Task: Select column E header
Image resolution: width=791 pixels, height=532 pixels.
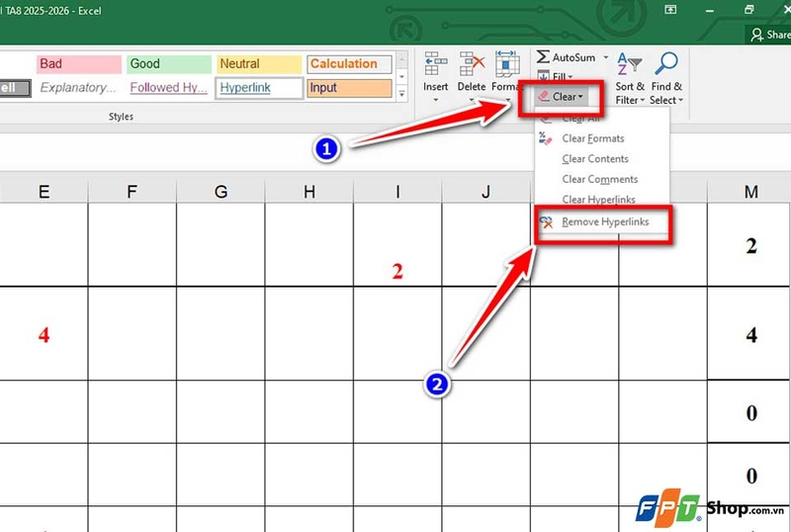Action: pos(44,192)
